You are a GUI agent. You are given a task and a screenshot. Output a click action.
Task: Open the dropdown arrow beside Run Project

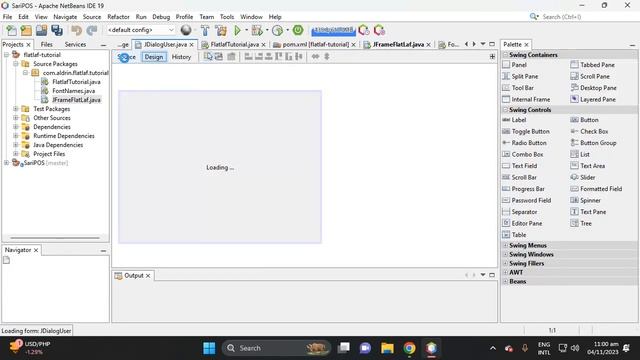coord(247,30)
